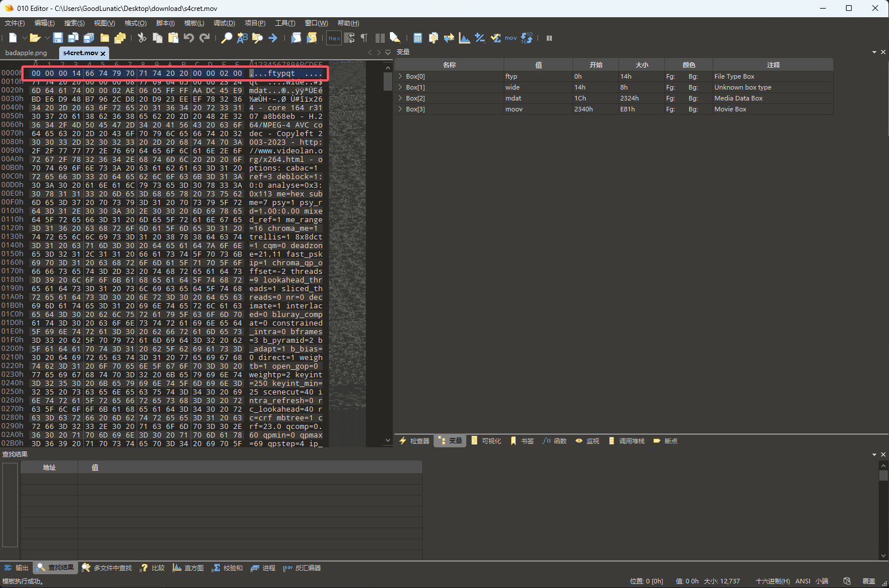Image resolution: width=889 pixels, height=588 pixels.
Task: Toggle the Hex edit mode button
Action: (334, 38)
